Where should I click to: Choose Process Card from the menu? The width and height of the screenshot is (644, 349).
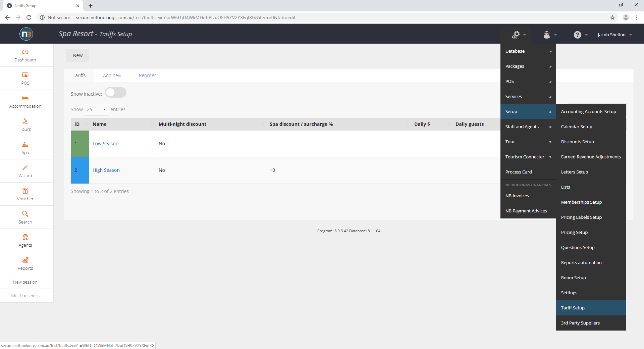click(528, 172)
